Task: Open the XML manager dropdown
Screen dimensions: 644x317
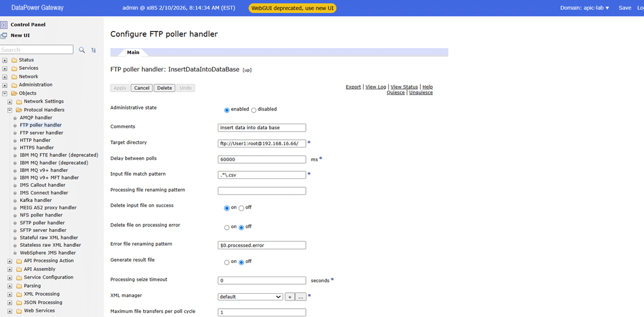Action: 250,297
